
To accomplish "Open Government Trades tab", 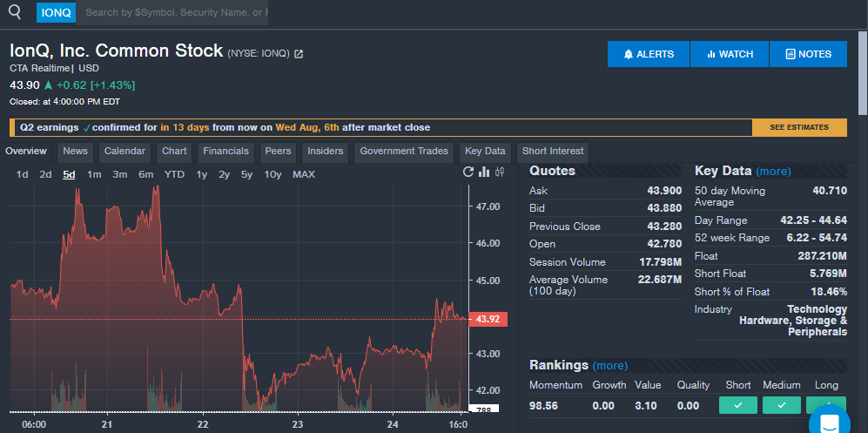I will coord(404,152).
